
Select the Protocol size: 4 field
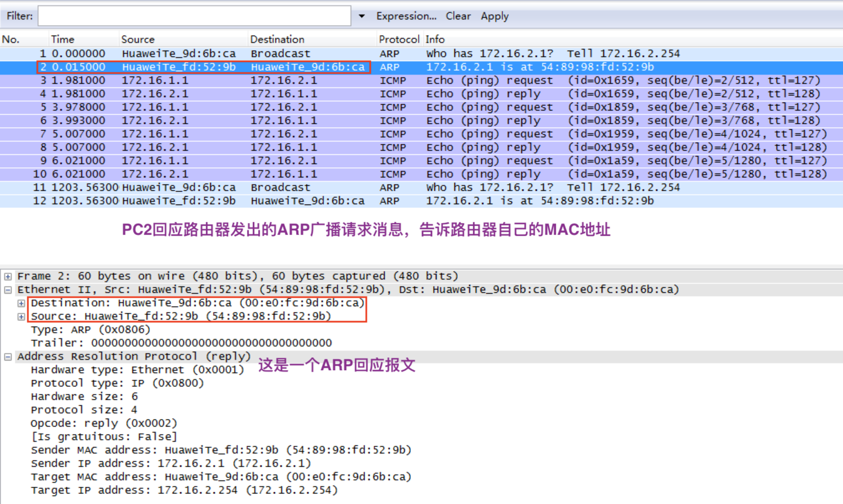(84, 410)
